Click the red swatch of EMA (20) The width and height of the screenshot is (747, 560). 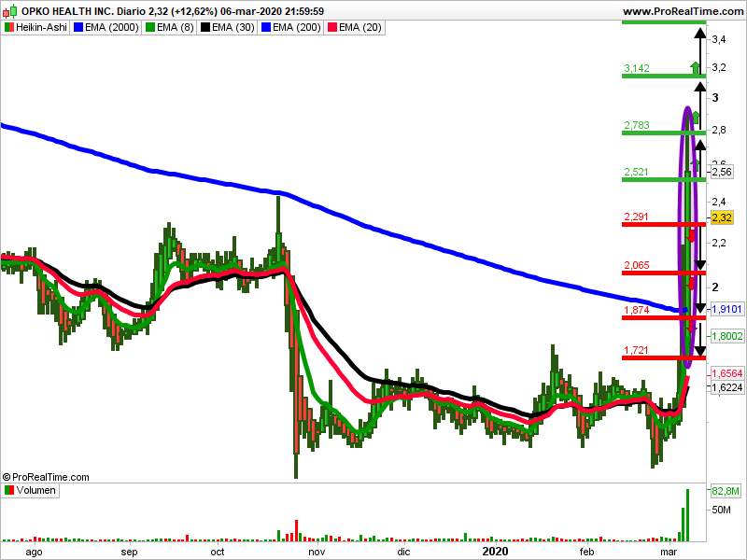tap(332, 28)
